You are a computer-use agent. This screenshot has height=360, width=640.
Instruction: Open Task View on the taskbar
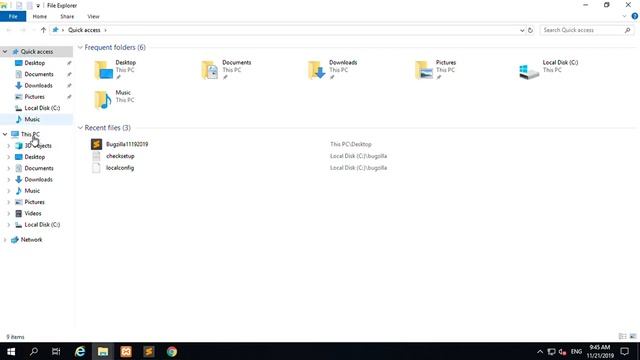pyautogui.click(x=56, y=351)
